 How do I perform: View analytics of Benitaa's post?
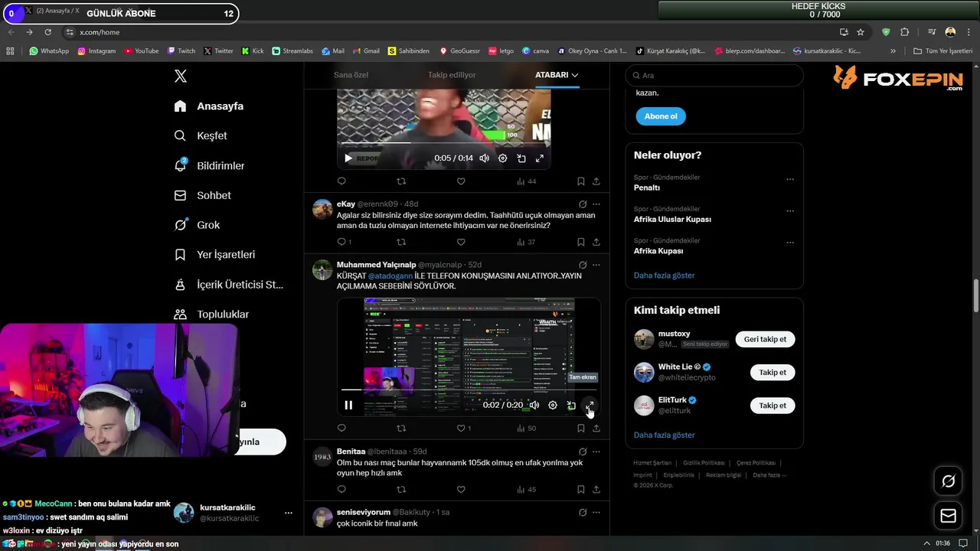point(526,489)
